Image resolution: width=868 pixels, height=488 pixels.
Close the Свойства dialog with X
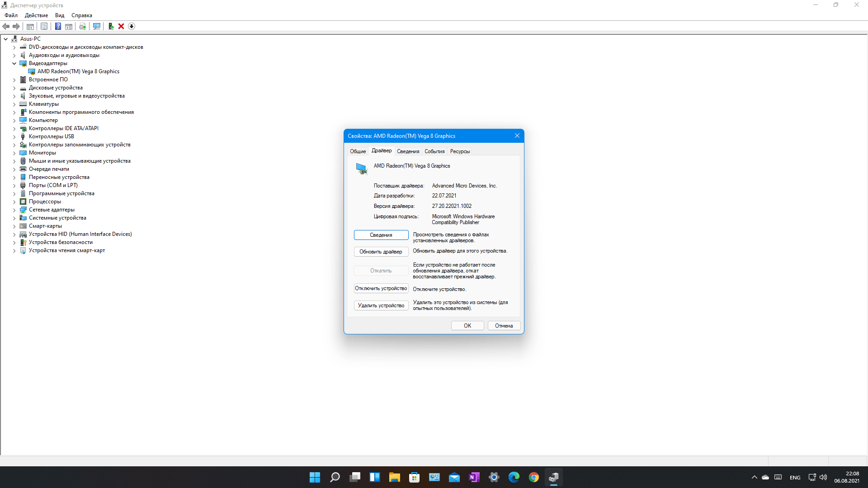[517, 136]
